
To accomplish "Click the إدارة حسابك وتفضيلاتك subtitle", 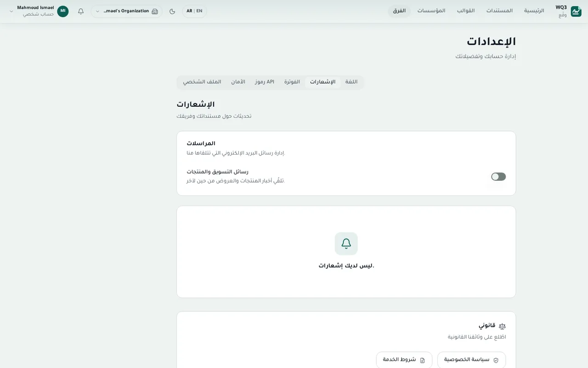I will click(486, 57).
